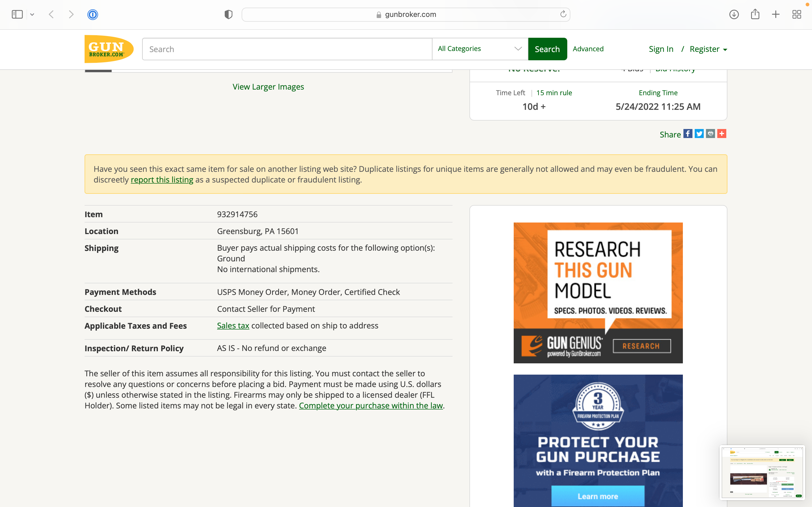Reload the page in address bar
This screenshot has width=812, height=507.
pos(563,14)
